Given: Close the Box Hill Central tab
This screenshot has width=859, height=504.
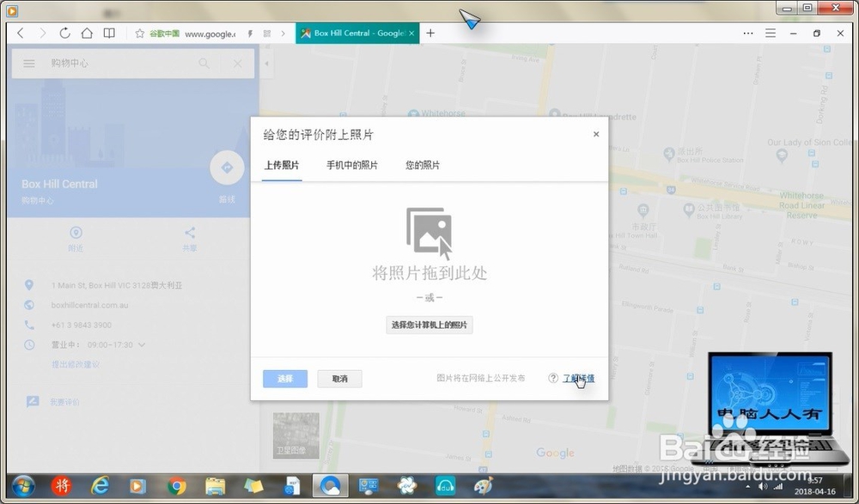Looking at the screenshot, I should pyautogui.click(x=412, y=33).
